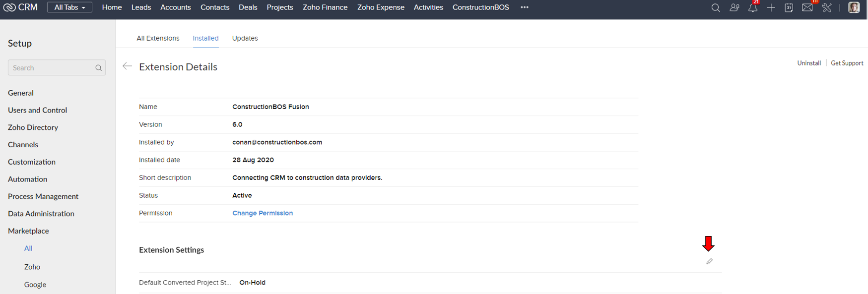Click the notifications bell icon
Image resolution: width=868 pixels, height=294 pixels.
tap(753, 7)
